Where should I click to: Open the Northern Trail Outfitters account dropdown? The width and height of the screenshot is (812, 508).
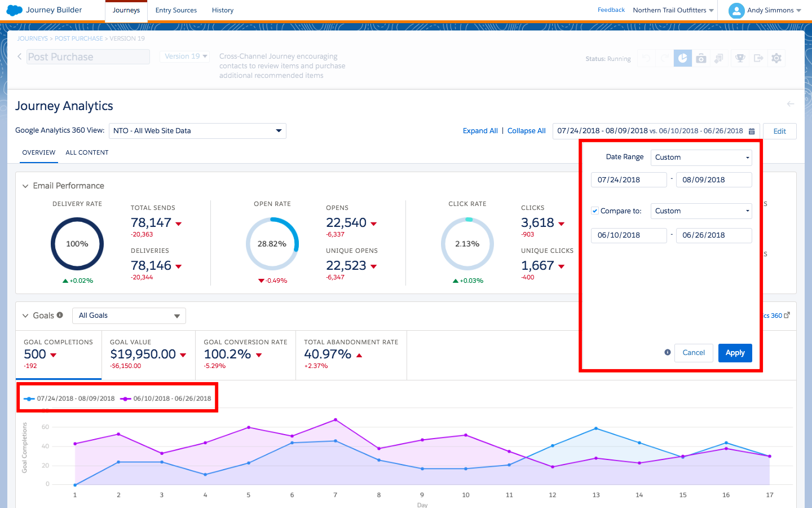pyautogui.click(x=673, y=10)
